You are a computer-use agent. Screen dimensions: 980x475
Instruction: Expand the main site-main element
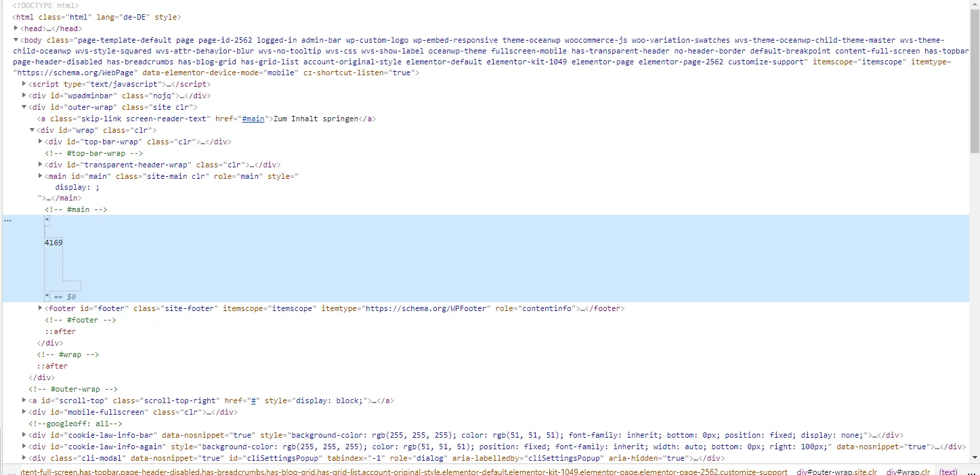click(40, 176)
